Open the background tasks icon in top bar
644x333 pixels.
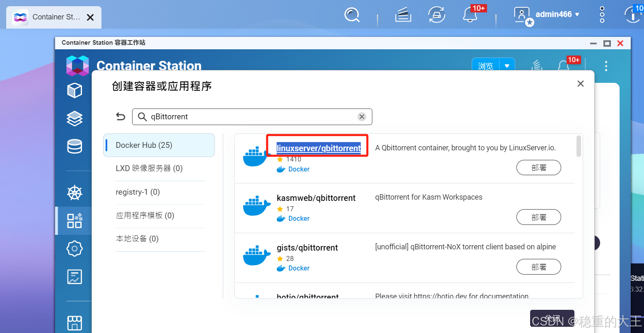click(x=403, y=15)
